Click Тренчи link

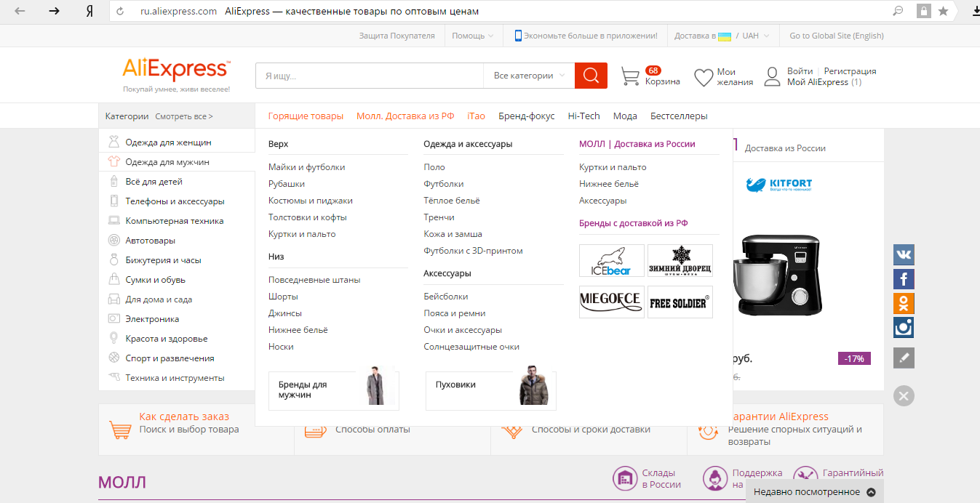439,217
